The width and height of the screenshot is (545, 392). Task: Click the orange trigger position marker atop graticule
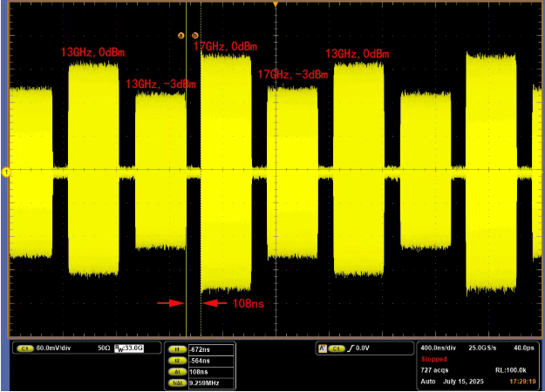click(276, 4)
